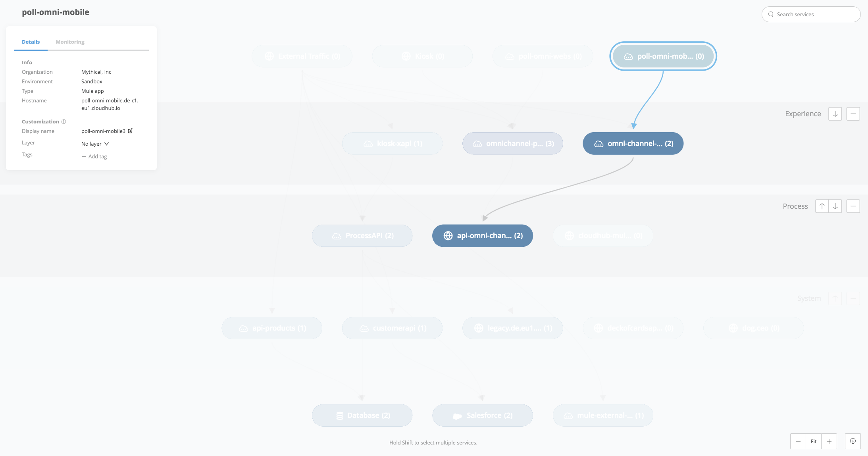Click the zoom fit button
The height and width of the screenshot is (456, 868).
(x=814, y=441)
